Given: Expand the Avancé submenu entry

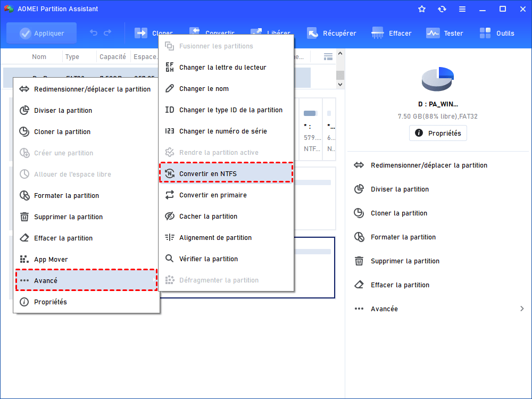Looking at the screenshot, I should point(86,280).
